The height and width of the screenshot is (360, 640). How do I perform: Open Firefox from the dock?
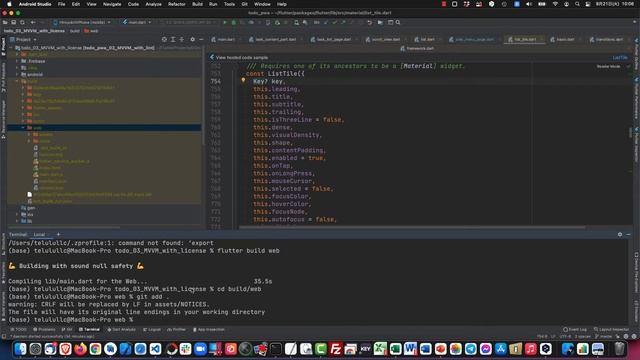coord(80,349)
